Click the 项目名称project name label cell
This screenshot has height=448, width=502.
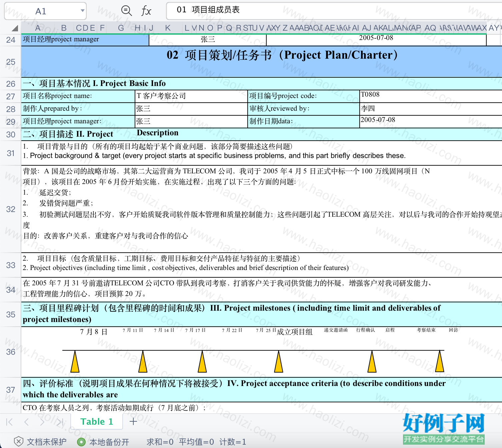click(78, 96)
